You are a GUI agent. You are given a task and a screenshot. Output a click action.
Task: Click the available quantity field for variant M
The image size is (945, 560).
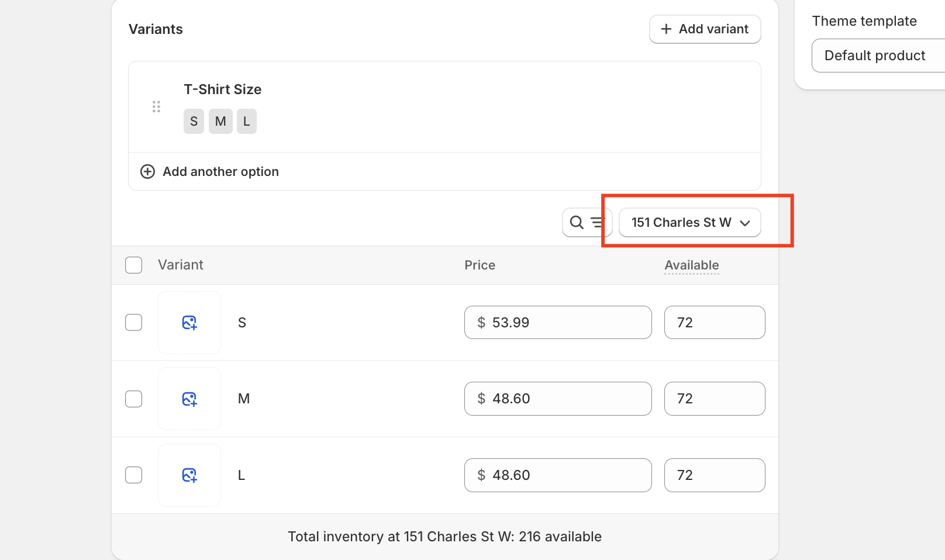tap(715, 399)
